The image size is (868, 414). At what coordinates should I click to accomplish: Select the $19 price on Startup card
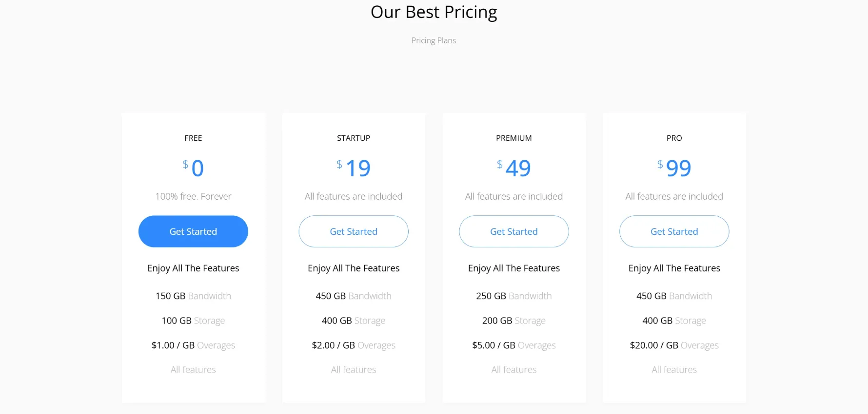(354, 168)
